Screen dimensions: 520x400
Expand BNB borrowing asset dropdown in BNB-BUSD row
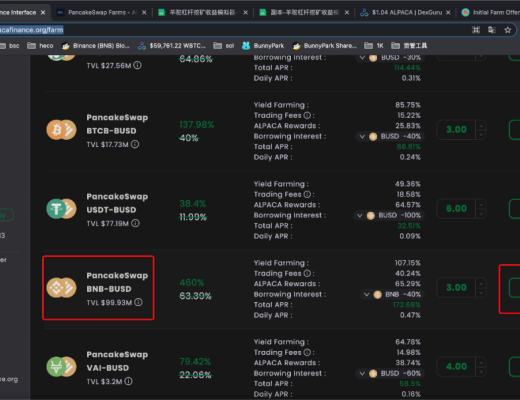tap(366, 294)
